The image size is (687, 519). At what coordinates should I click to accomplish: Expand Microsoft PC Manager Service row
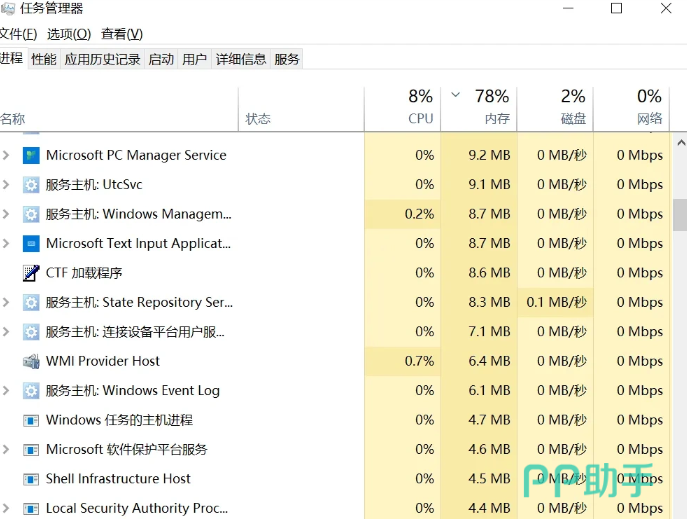pyautogui.click(x=6, y=155)
